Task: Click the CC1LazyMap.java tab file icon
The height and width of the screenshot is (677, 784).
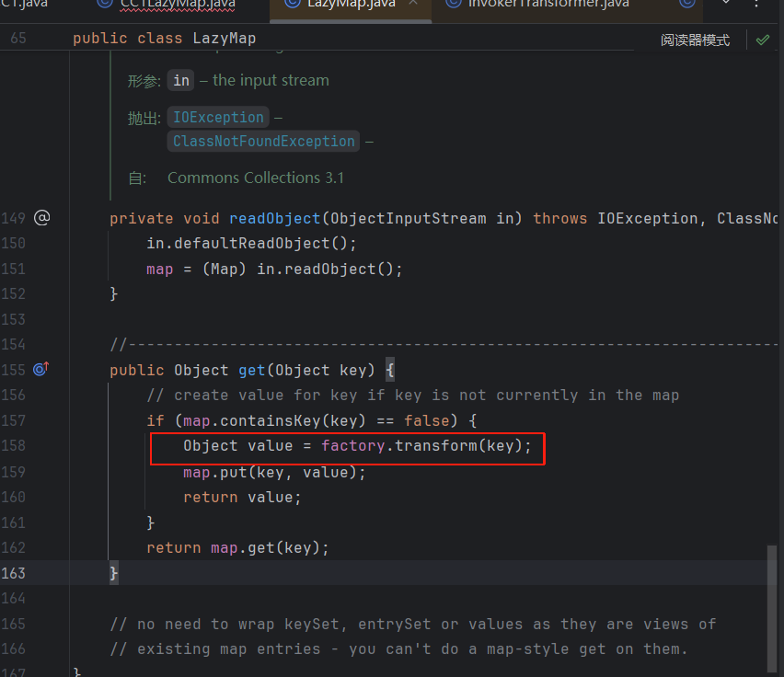Action: click(x=105, y=4)
